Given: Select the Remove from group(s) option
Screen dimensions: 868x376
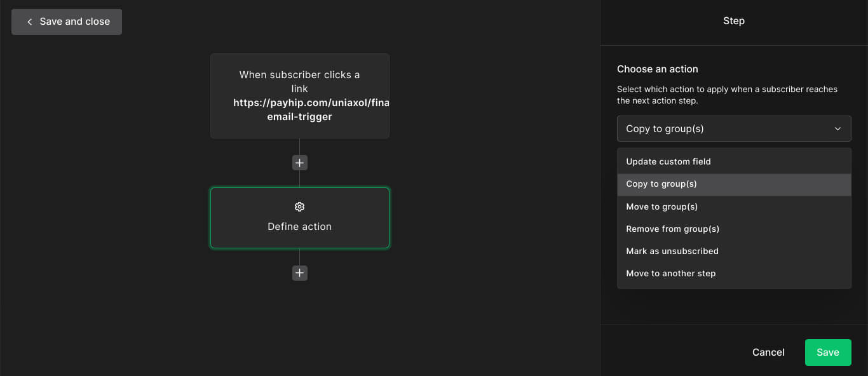Looking at the screenshot, I should 673,229.
